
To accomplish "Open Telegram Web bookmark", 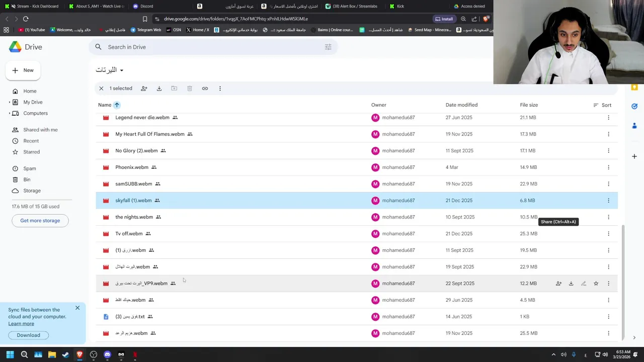I will pos(146,30).
